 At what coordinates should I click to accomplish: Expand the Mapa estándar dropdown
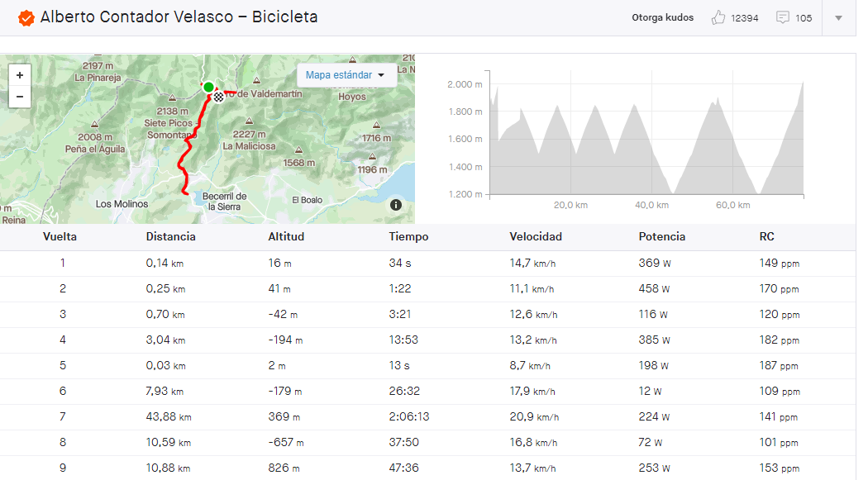click(x=346, y=75)
